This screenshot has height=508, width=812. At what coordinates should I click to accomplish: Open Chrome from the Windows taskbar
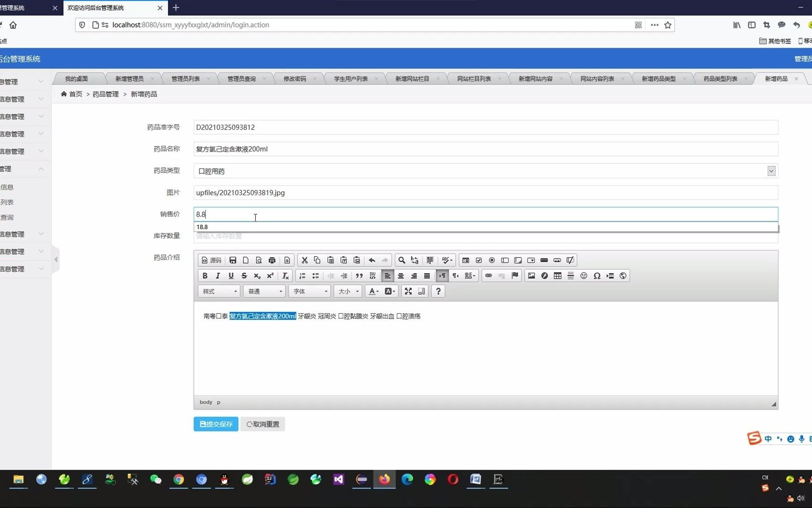178,480
